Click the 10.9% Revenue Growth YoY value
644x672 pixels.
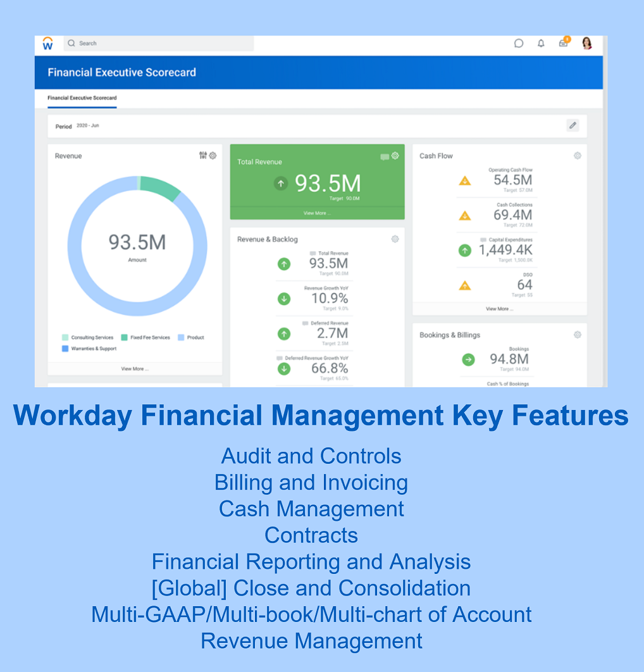tap(330, 298)
